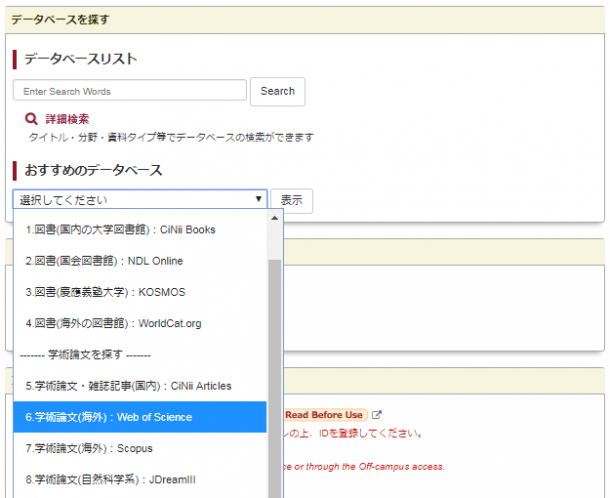Screen dimensions: 610x498
Task: Click the データベースを探す panel header
Action: click(60, 19)
